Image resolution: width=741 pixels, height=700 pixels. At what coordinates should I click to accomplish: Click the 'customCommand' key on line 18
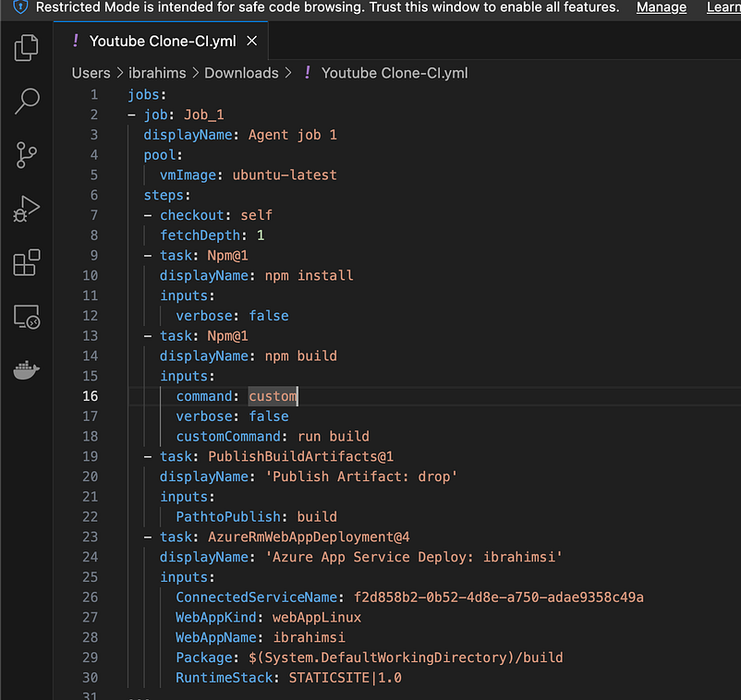click(x=228, y=437)
